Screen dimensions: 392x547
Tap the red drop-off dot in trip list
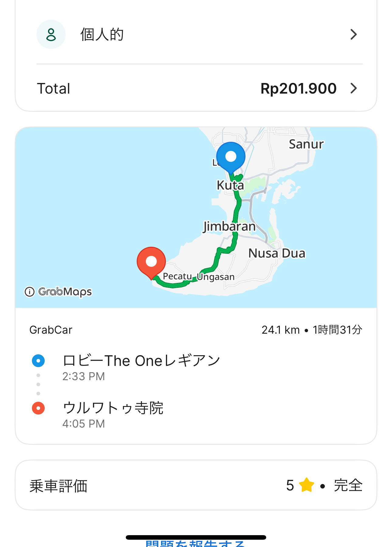point(38,408)
